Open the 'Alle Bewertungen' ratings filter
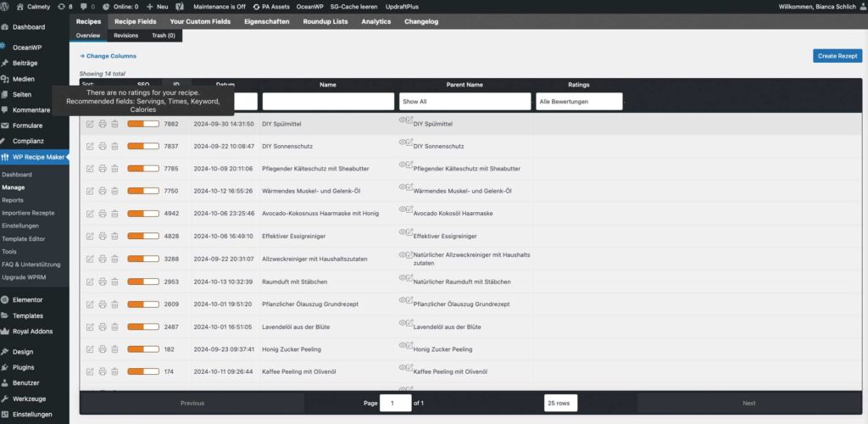Image resolution: width=868 pixels, height=424 pixels. click(x=579, y=101)
